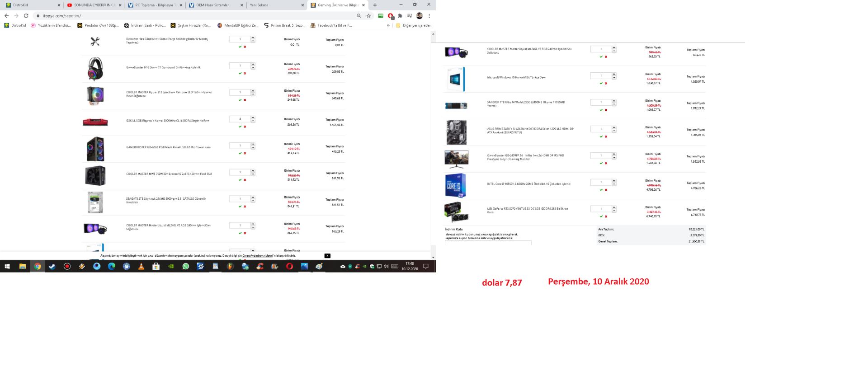The width and height of the screenshot is (868, 371).
Task: Open the Diğer yer işaretleri bookmarks folder
Action: click(x=414, y=25)
